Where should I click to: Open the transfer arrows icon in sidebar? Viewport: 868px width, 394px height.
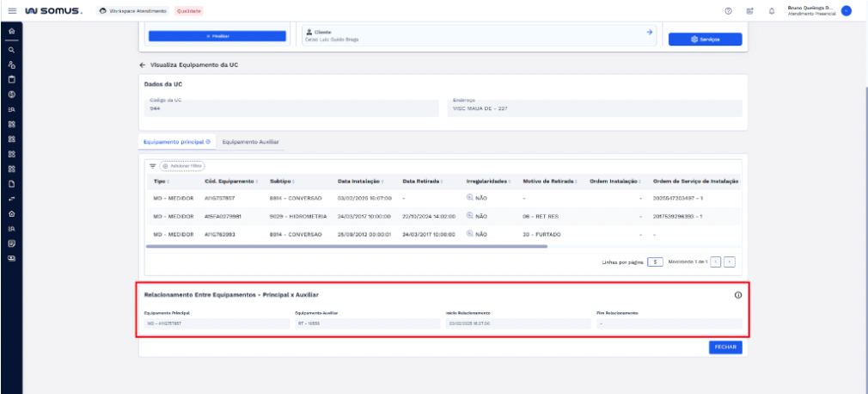tap(11, 199)
